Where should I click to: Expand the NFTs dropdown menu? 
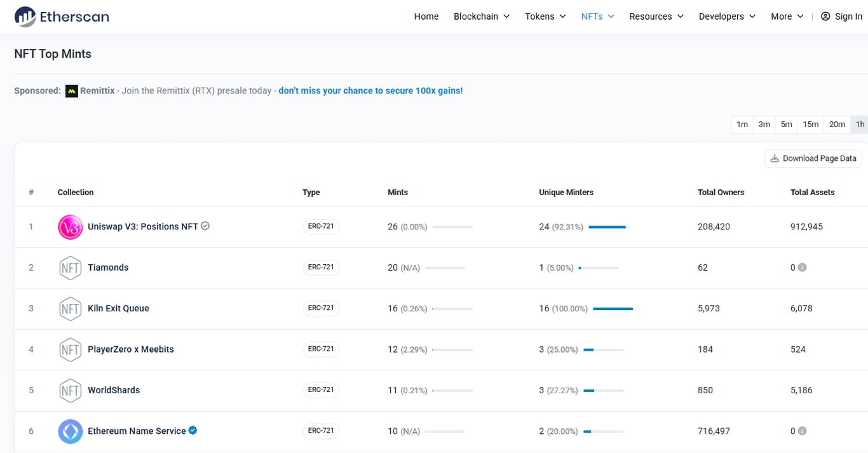[x=597, y=17]
